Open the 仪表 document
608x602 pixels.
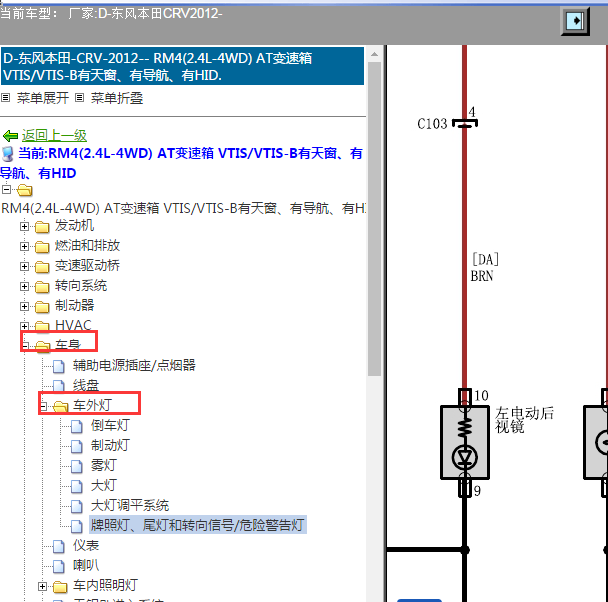tap(86, 546)
